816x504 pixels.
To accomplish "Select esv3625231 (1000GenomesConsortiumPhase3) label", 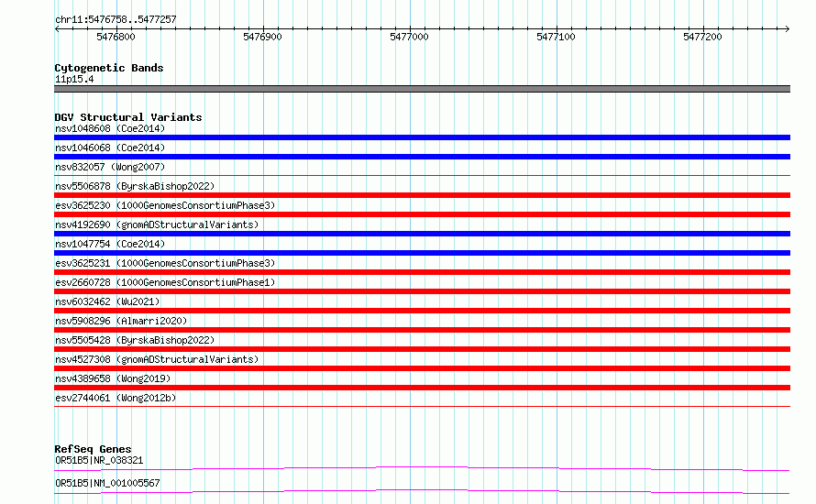I will click(165, 263).
